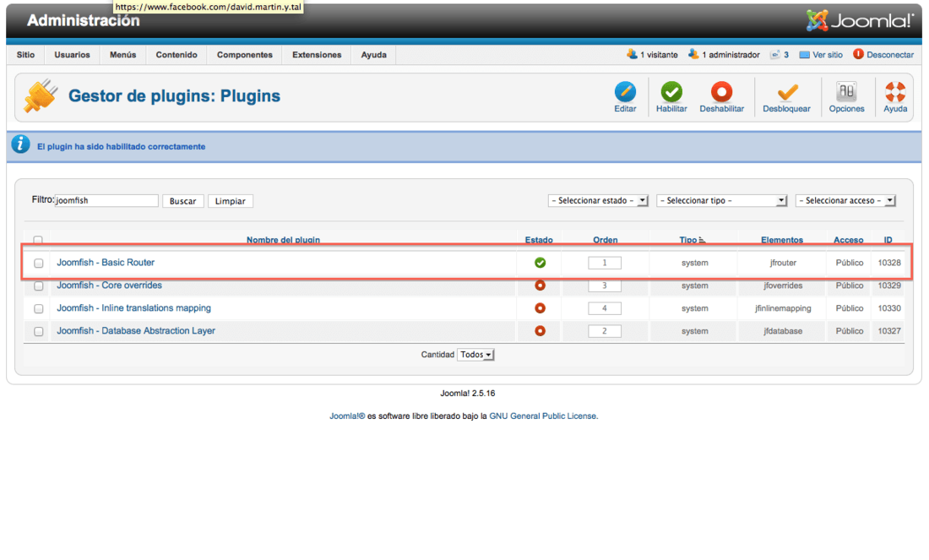This screenshot has height=560, width=929.
Task: Click the Deshabilitar red circle icon
Action: click(721, 92)
